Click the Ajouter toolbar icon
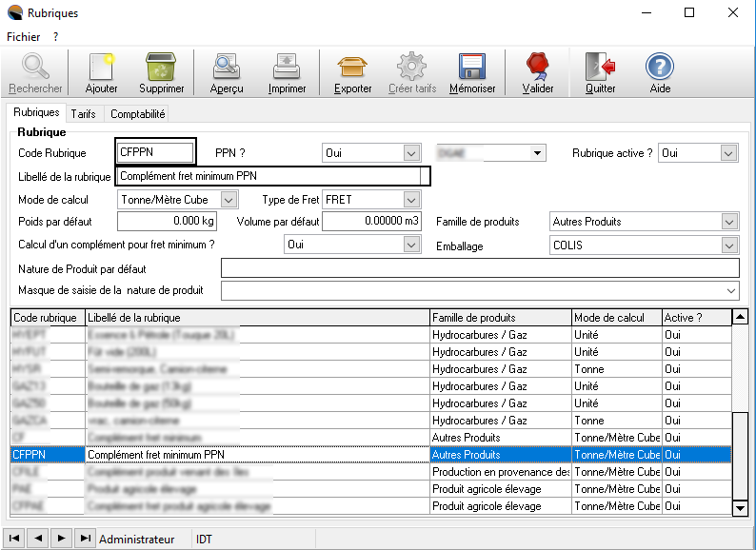 pyautogui.click(x=101, y=68)
